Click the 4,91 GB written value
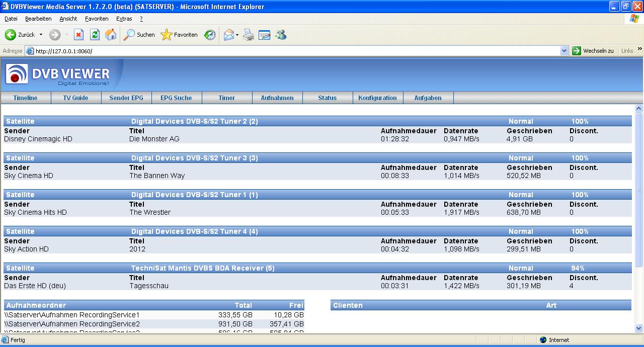 (519, 139)
